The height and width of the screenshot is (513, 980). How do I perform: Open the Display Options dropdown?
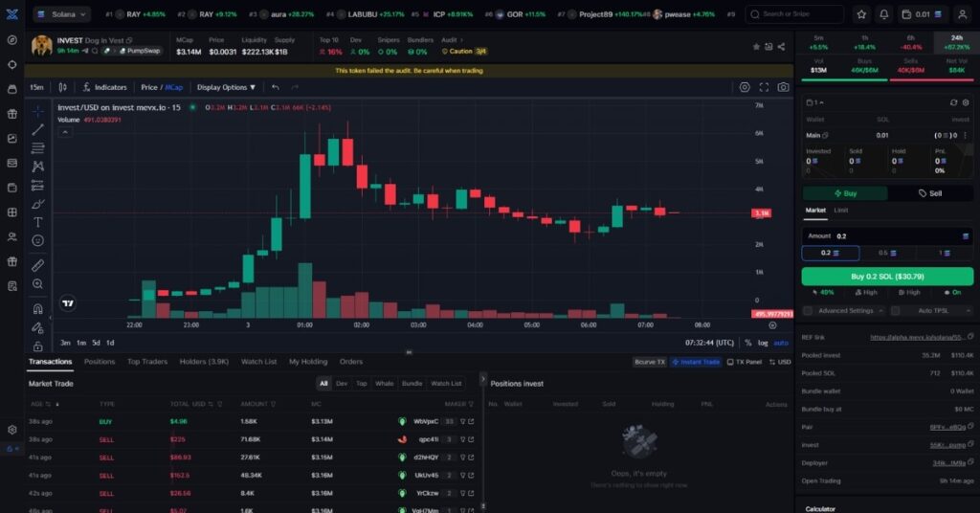coord(226,87)
